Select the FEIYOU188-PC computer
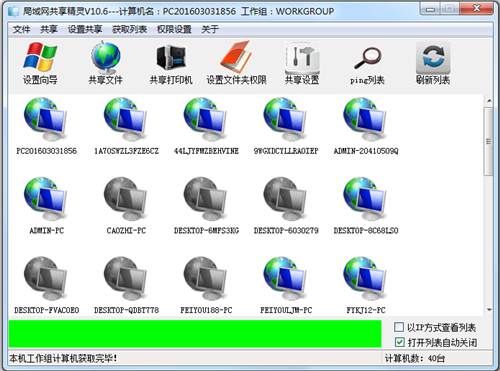Viewport: 500px width, 371px height. (206, 285)
